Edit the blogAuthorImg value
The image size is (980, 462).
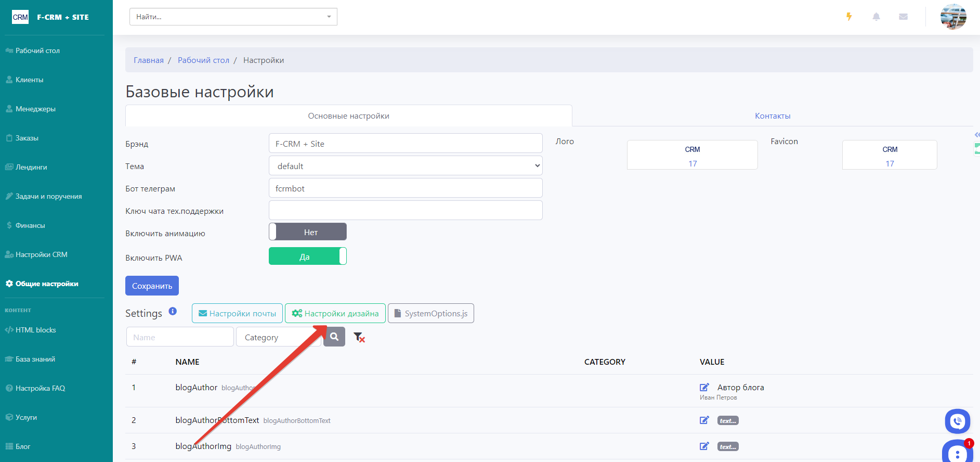click(704, 446)
